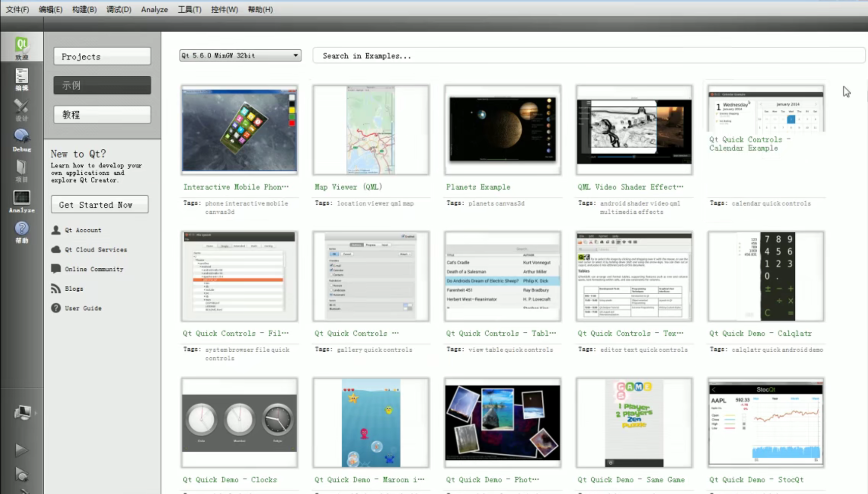
Task: Click the Qt Cloud Services cloud icon
Action: click(56, 249)
